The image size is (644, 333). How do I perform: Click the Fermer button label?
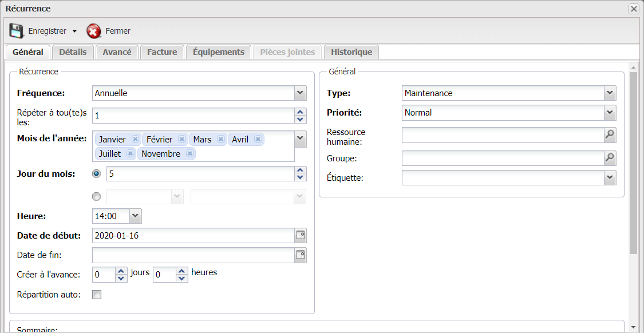(118, 31)
